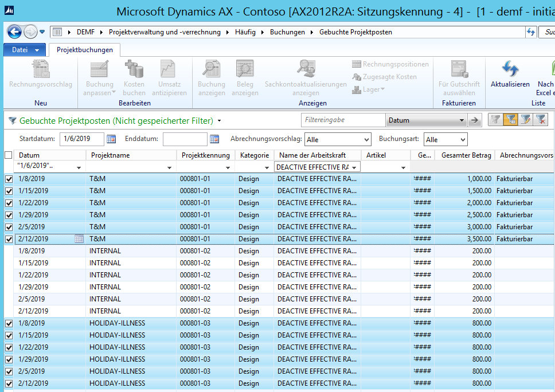Expand the Abrechnungsvorschlag dropdown

(366, 140)
